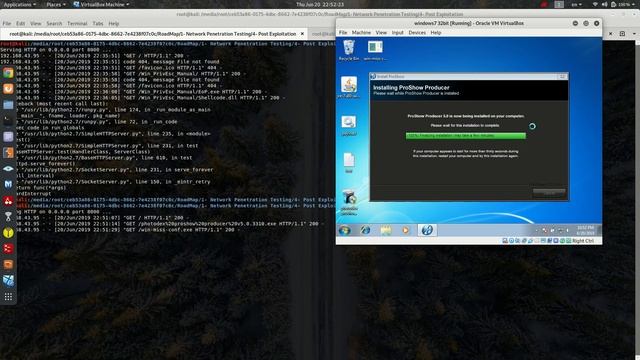Select the active Post Exploitation terminal tab

click(153, 34)
